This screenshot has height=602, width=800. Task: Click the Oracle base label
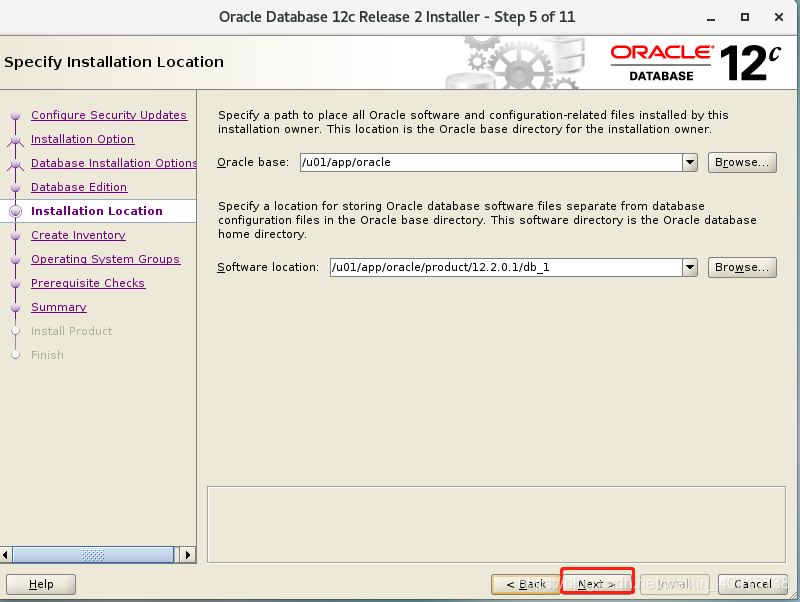[253, 162]
